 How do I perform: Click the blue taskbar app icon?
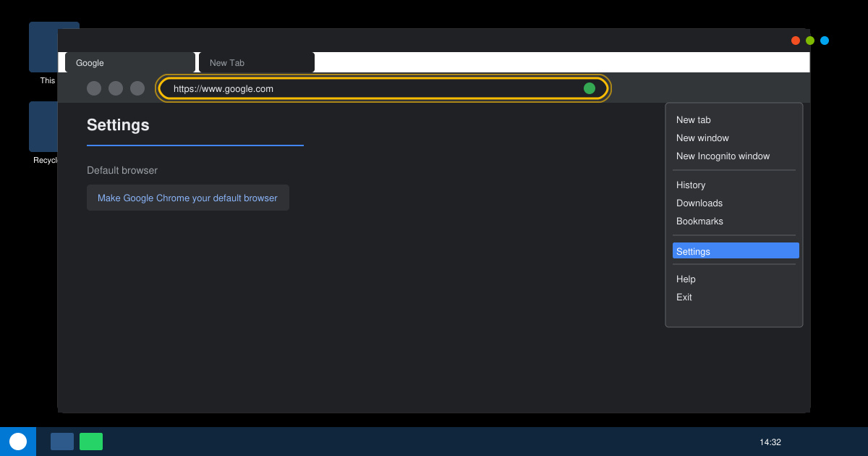[62, 442]
